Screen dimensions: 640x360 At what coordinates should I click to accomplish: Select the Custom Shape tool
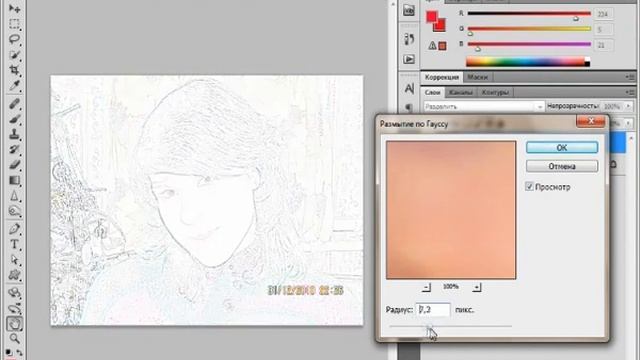click(14, 275)
